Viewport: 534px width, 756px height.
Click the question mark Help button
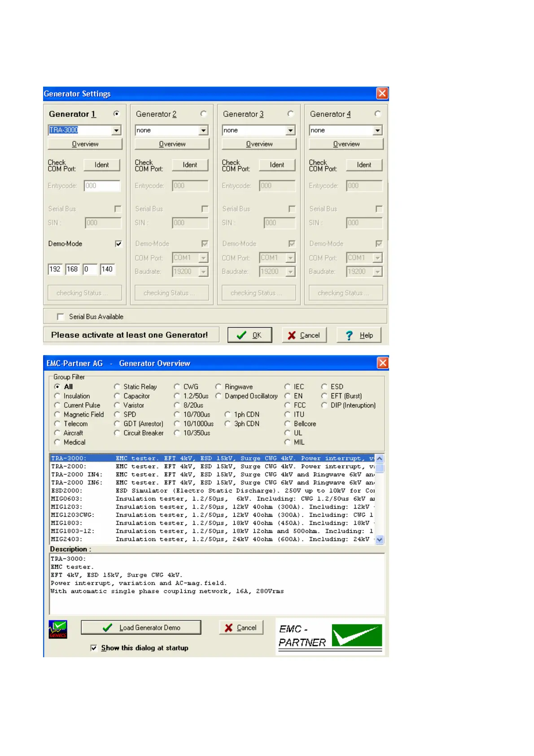pos(359,335)
